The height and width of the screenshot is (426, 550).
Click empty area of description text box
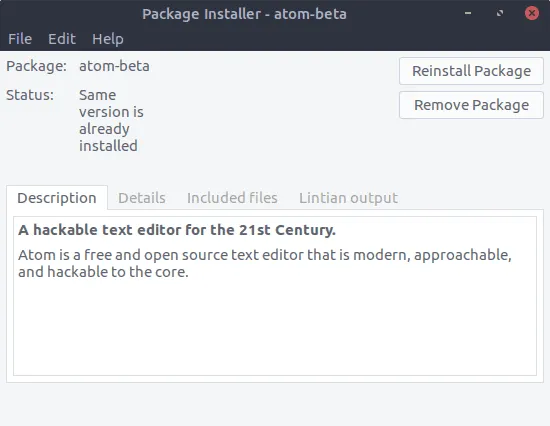pyautogui.click(x=275, y=326)
